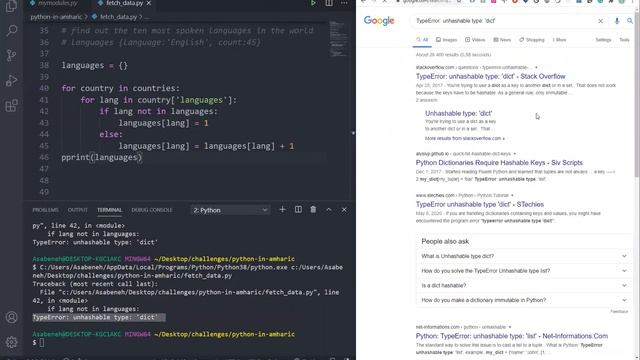Click the Google search input field
The height and width of the screenshot is (360, 640).
point(504,21)
